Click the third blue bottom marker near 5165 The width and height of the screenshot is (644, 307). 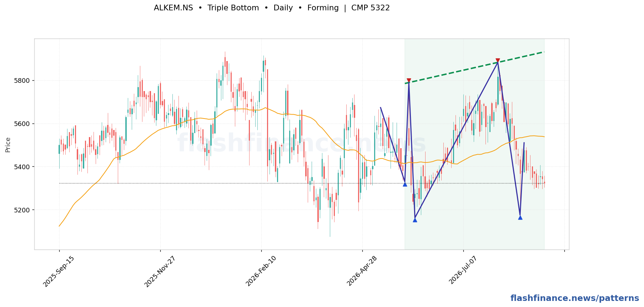[520, 217]
